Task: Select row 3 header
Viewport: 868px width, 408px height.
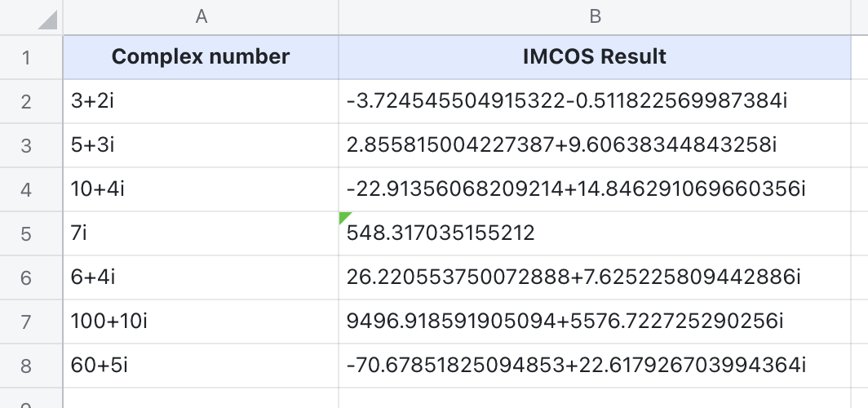Action: pyautogui.click(x=27, y=145)
